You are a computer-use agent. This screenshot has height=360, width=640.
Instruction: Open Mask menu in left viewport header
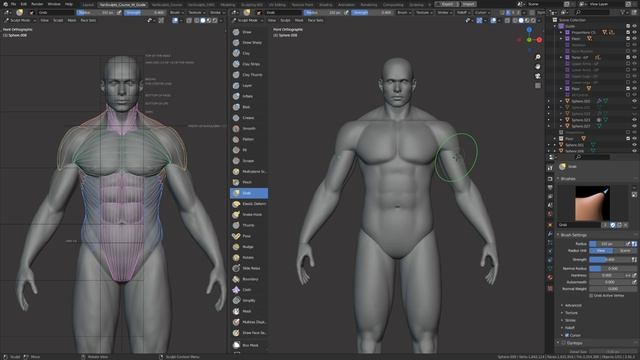tap(71, 20)
